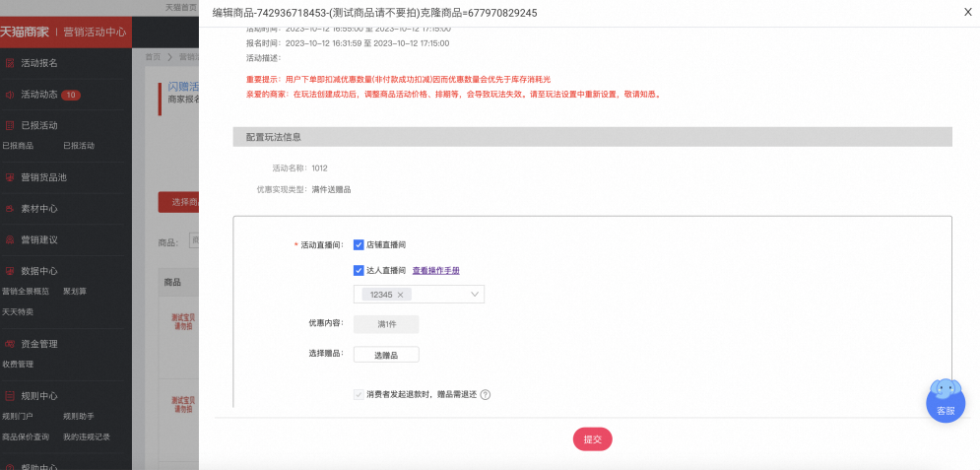Viewport: 980px width, 470px height.
Task: Open the 查看操作手册 link
Action: (x=436, y=271)
